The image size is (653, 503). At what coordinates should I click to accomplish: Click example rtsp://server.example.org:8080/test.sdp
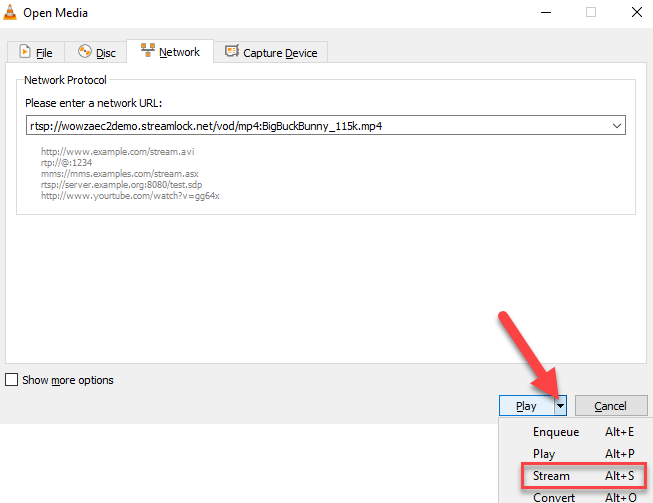point(121,184)
